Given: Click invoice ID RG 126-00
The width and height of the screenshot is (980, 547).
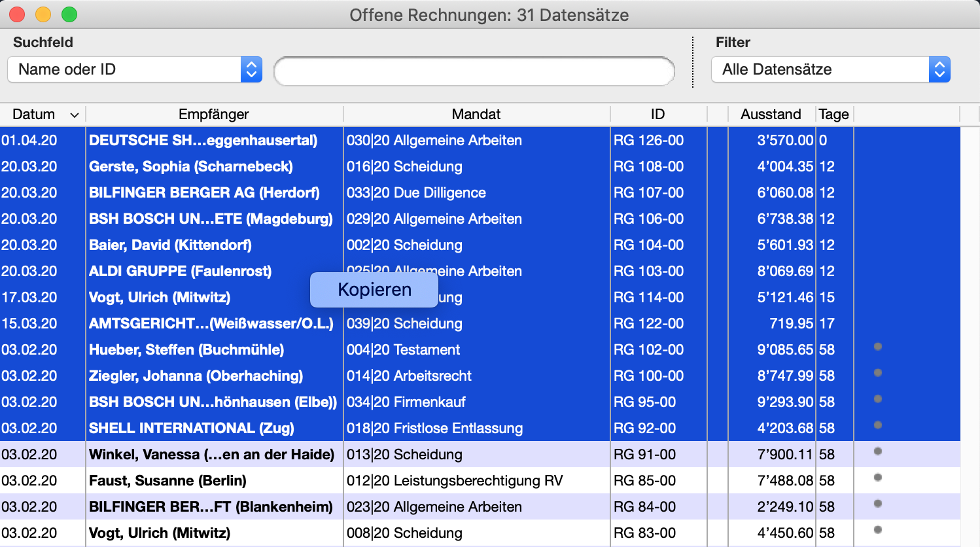Looking at the screenshot, I should click(648, 141).
